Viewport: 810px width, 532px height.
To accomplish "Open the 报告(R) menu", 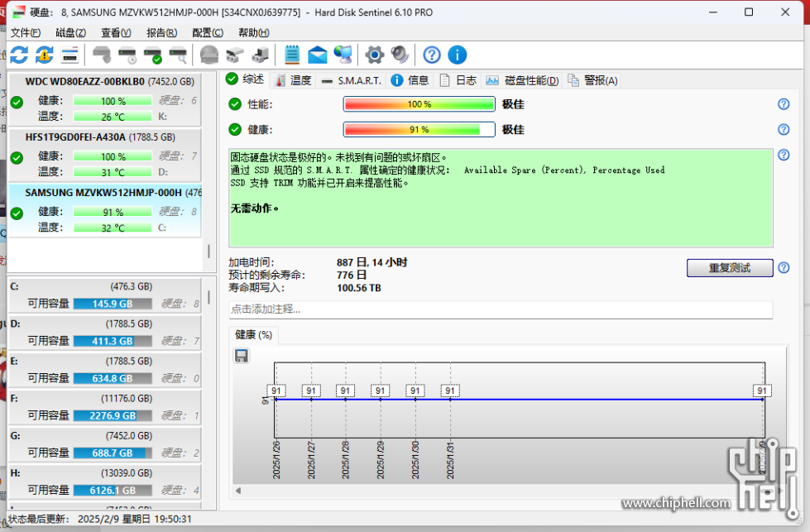I will pos(161,32).
